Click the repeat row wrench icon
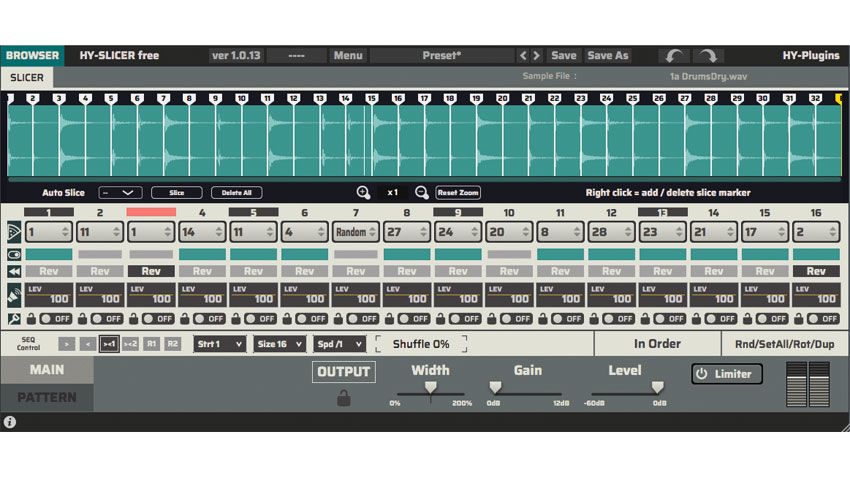 [14, 319]
